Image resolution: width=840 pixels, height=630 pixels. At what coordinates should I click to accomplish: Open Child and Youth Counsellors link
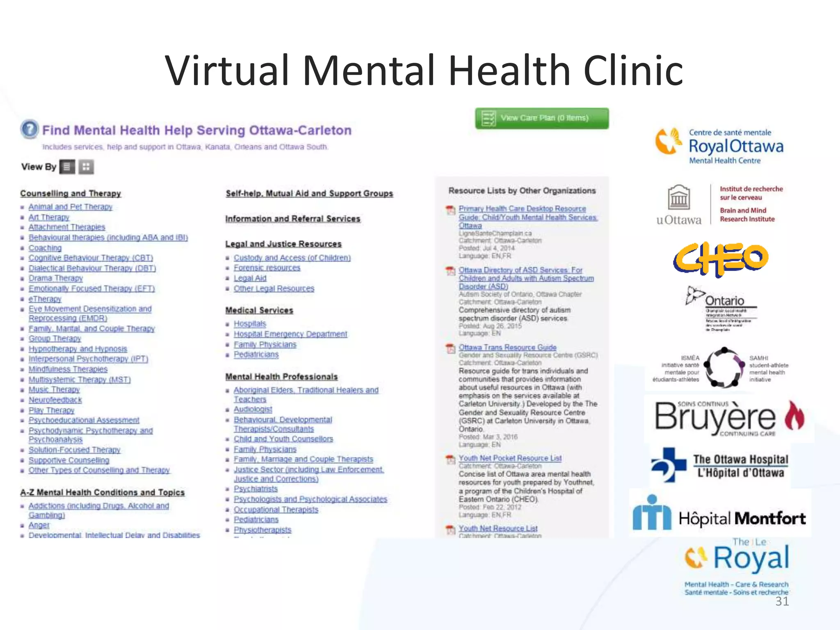(283, 439)
